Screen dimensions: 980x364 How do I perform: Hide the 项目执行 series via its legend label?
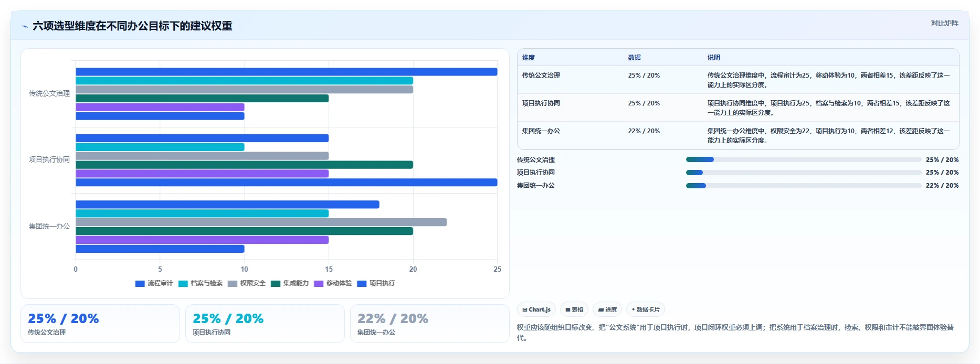382,283
